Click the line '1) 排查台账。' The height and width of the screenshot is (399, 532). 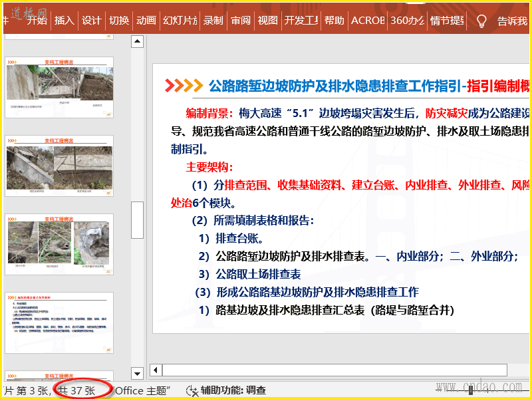(x=231, y=238)
